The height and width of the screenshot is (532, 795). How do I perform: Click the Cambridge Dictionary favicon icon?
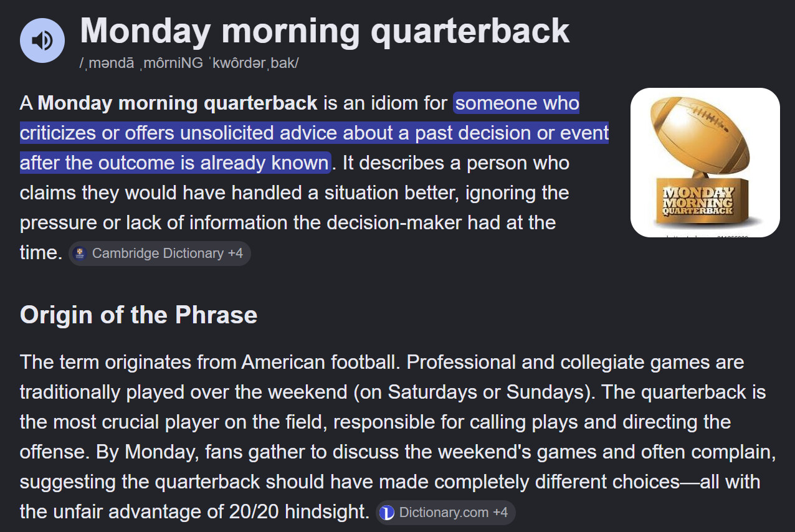(x=79, y=254)
